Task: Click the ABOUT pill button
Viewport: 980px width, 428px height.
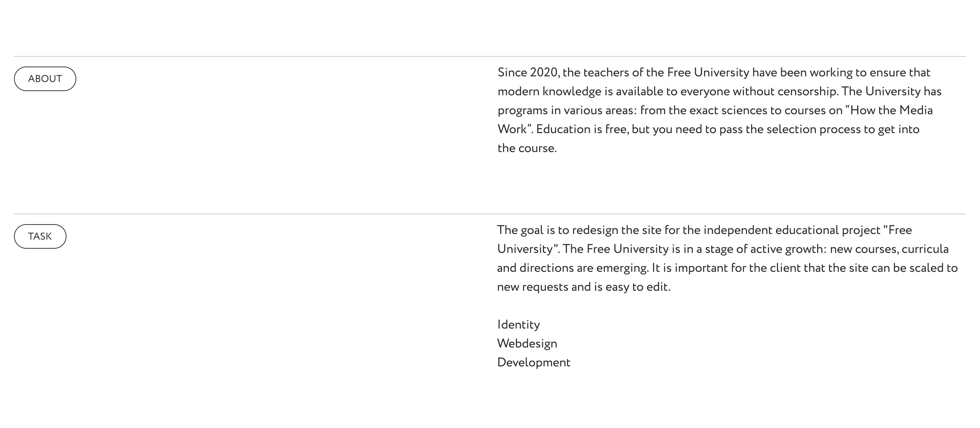Action: (x=45, y=79)
